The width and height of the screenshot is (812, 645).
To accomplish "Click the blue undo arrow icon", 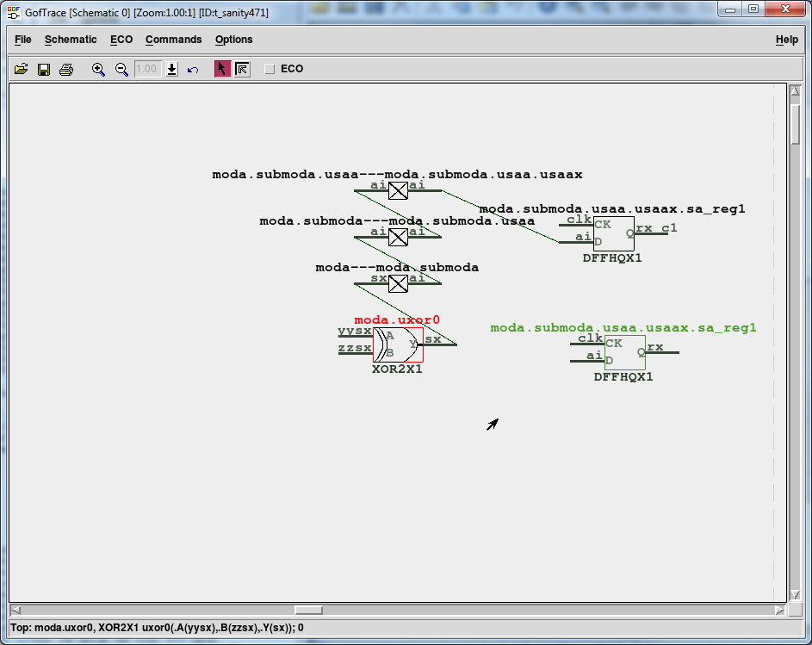I will 193,69.
